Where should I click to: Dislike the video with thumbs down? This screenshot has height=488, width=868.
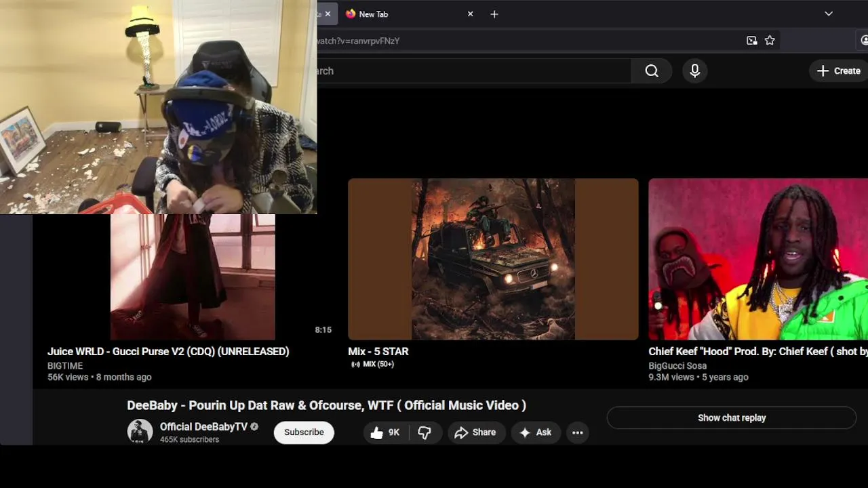click(425, 432)
